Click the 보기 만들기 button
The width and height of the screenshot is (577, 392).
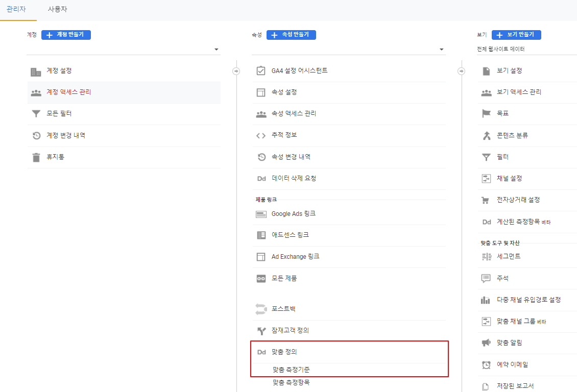point(517,34)
